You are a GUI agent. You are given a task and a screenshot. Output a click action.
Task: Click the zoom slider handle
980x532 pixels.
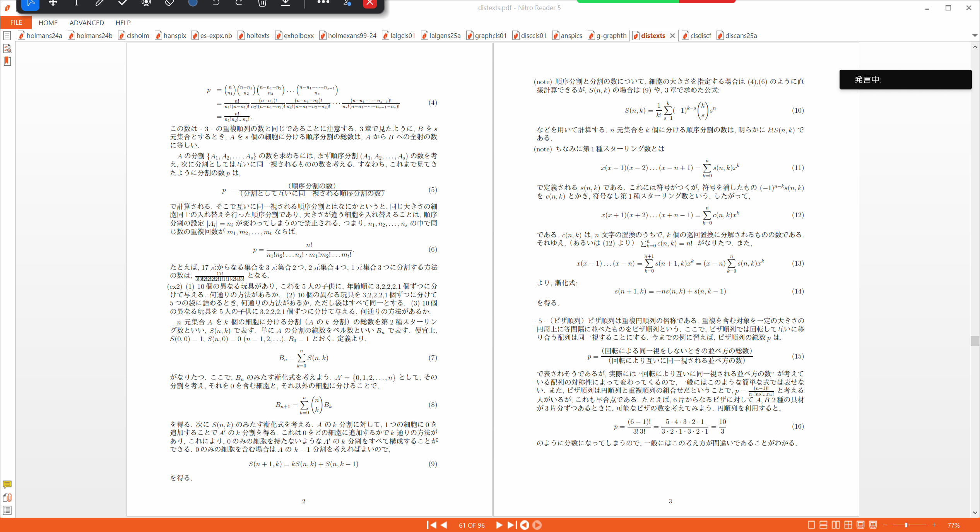906,525
